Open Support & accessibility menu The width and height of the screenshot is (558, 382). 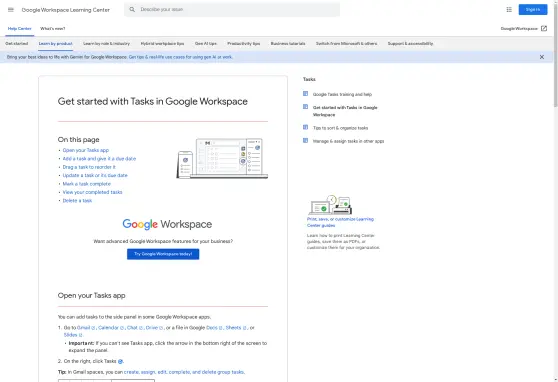410,43
